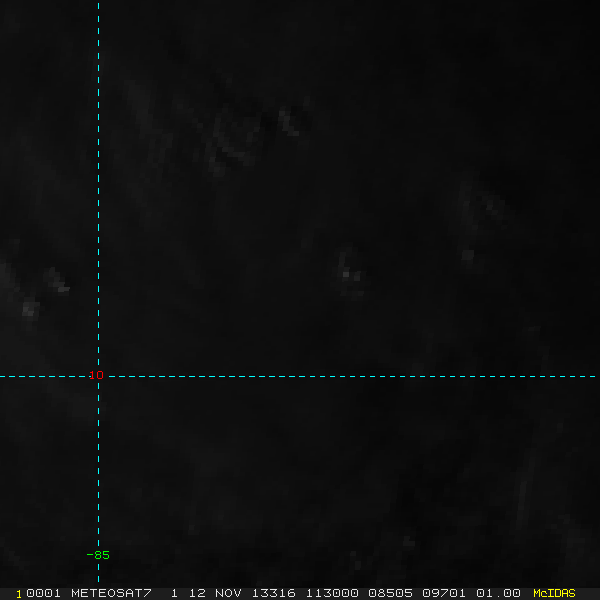Screen dimensions: 600x600
Task: Click the 113000 time stamp
Action: click(332, 593)
